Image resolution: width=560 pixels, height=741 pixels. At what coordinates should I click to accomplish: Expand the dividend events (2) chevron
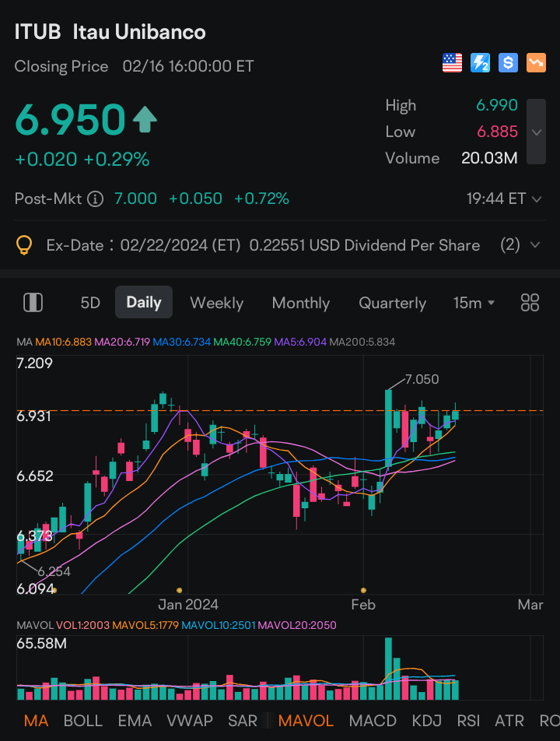coord(535,244)
